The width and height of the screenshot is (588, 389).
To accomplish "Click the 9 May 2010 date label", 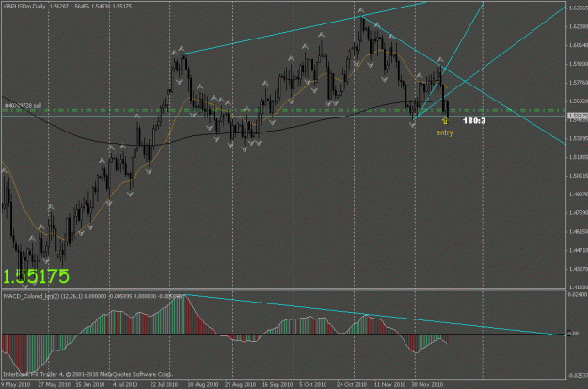I will click(x=15, y=385).
